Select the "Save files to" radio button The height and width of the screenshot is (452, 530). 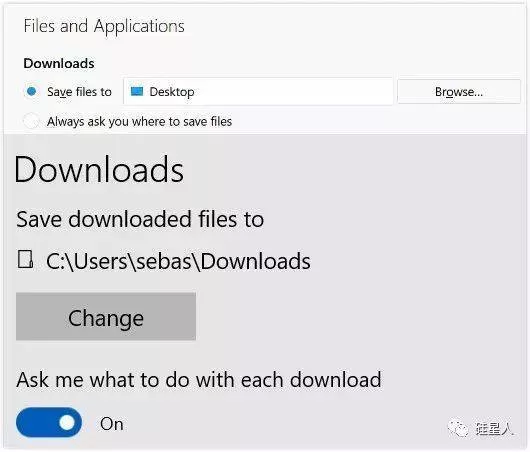(32, 91)
